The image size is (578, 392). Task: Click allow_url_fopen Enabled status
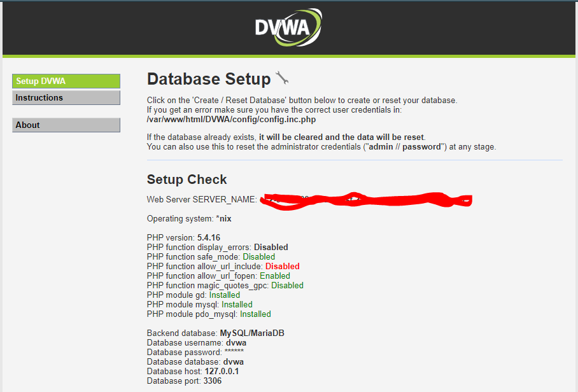(x=275, y=276)
